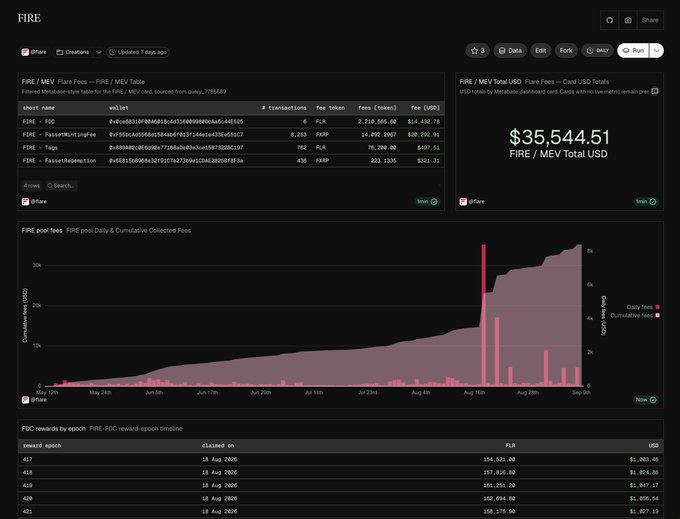Click the Updated 7 days ago badge
The width and height of the screenshot is (680, 519).
(x=137, y=52)
